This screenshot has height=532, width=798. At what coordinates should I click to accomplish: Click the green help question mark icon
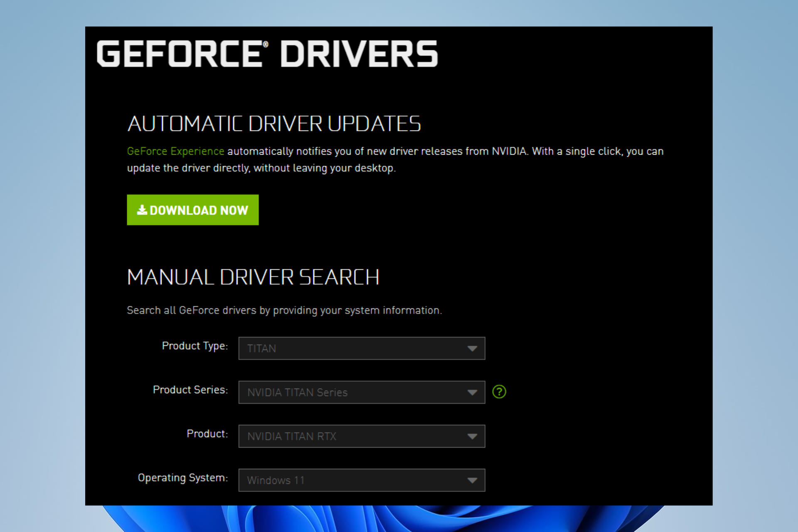point(499,392)
